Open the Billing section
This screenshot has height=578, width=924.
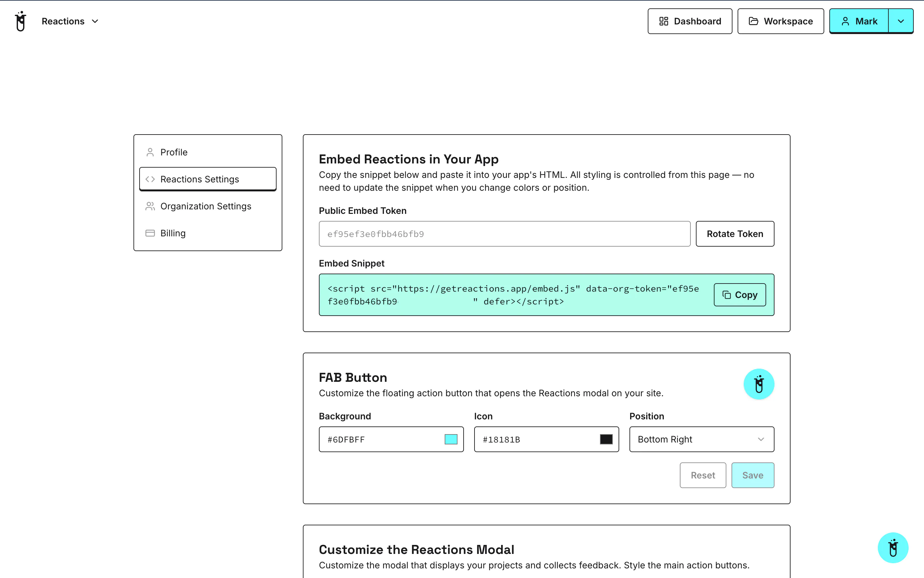coord(208,233)
